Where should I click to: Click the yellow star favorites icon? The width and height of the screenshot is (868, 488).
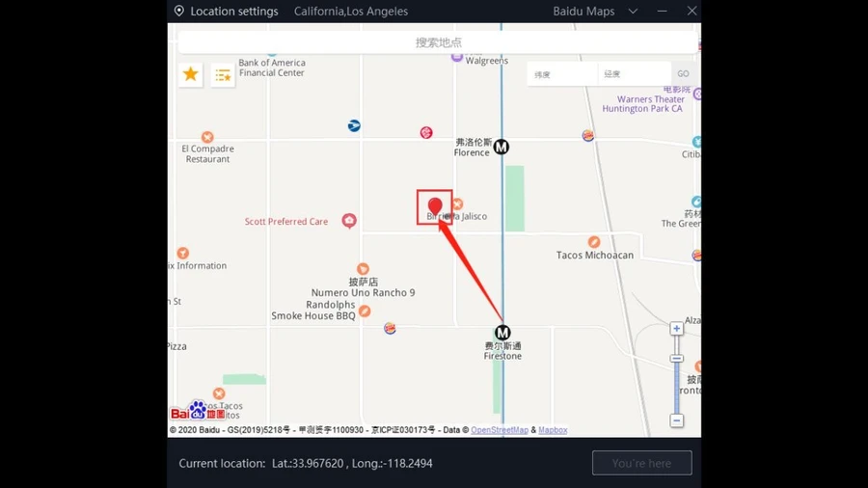[190, 74]
